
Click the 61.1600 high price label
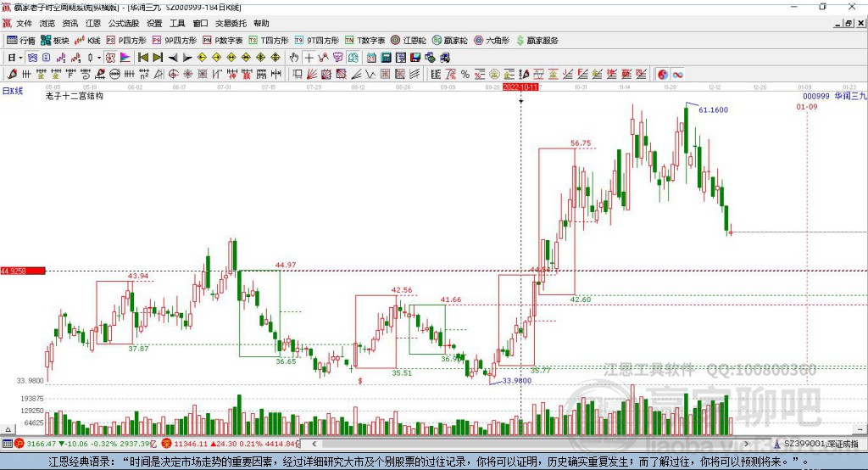tap(713, 109)
